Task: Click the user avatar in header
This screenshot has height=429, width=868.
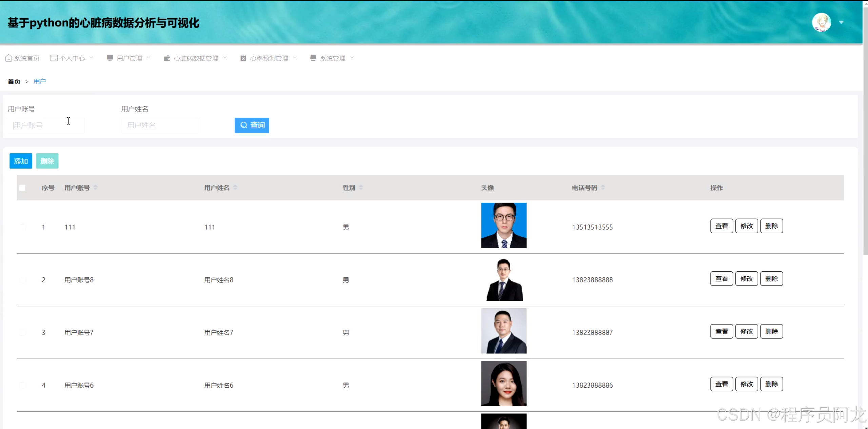Action: point(821,22)
